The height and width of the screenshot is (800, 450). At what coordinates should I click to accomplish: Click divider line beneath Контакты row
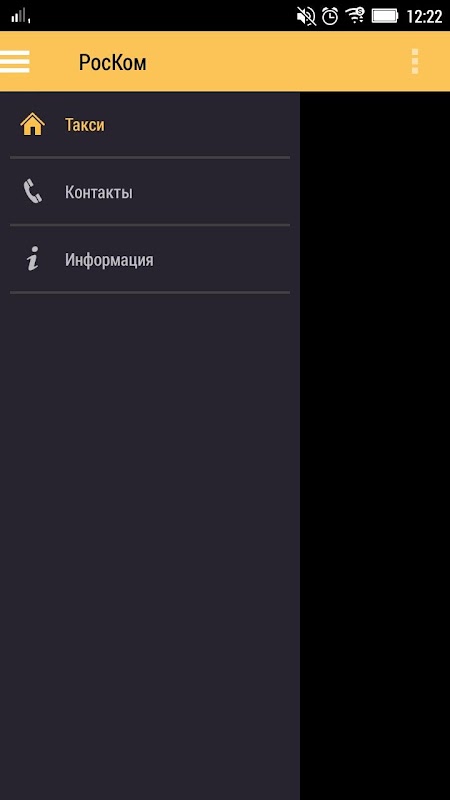click(150, 225)
